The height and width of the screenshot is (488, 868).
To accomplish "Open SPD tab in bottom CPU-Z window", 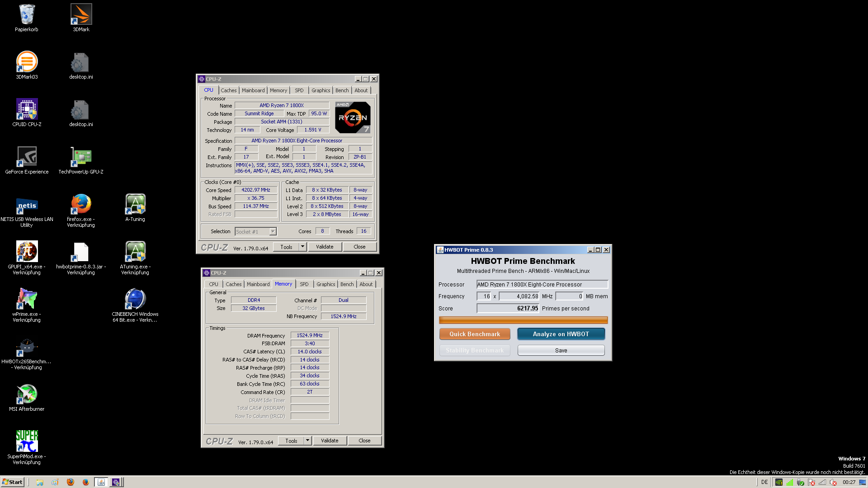I will point(304,284).
